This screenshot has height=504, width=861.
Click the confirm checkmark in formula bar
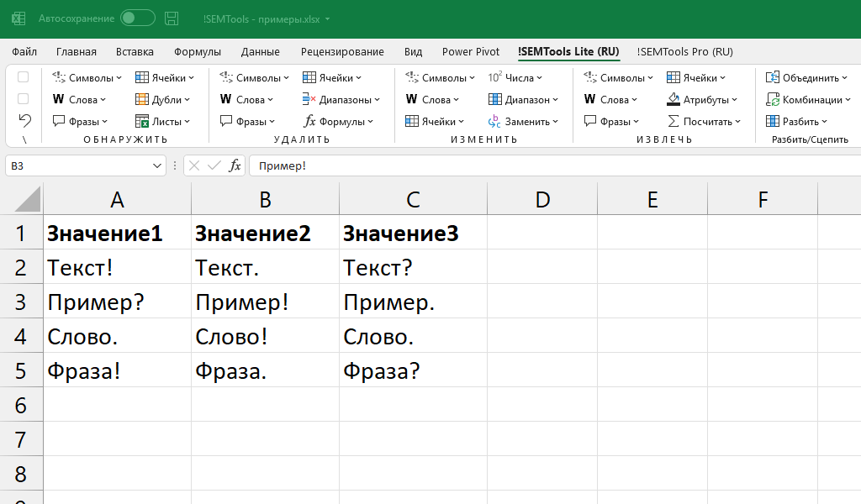pos(214,165)
